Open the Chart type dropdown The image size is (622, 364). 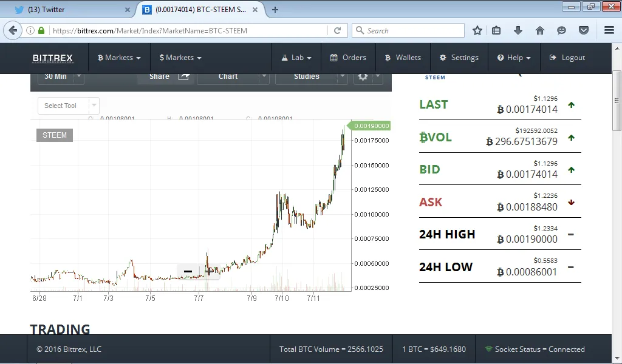pos(233,76)
